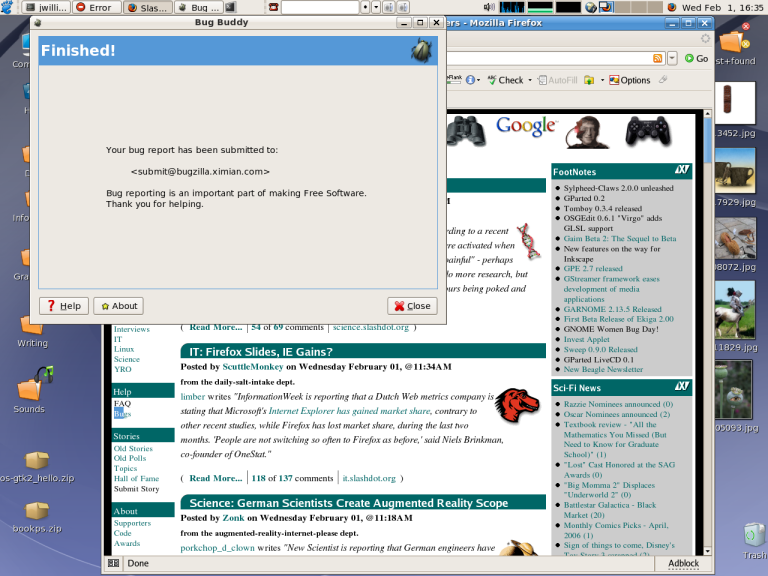Open the GNOME foot main menu icon
This screenshot has height=576, width=768.
point(7,7)
